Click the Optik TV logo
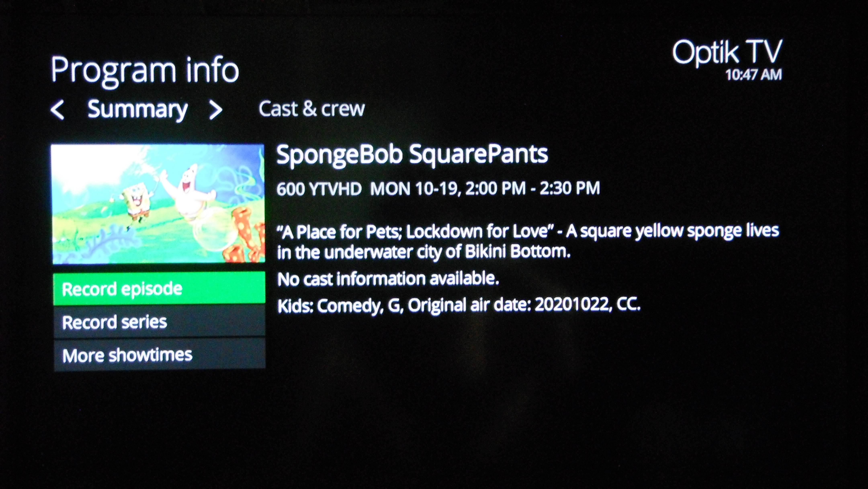 point(727,52)
